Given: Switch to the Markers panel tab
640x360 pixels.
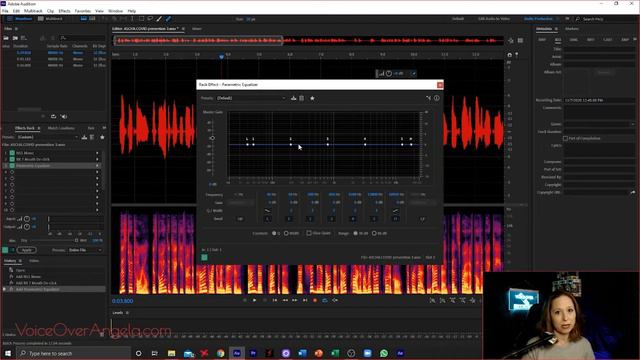Looking at the screenshot, I should point(572,29).
